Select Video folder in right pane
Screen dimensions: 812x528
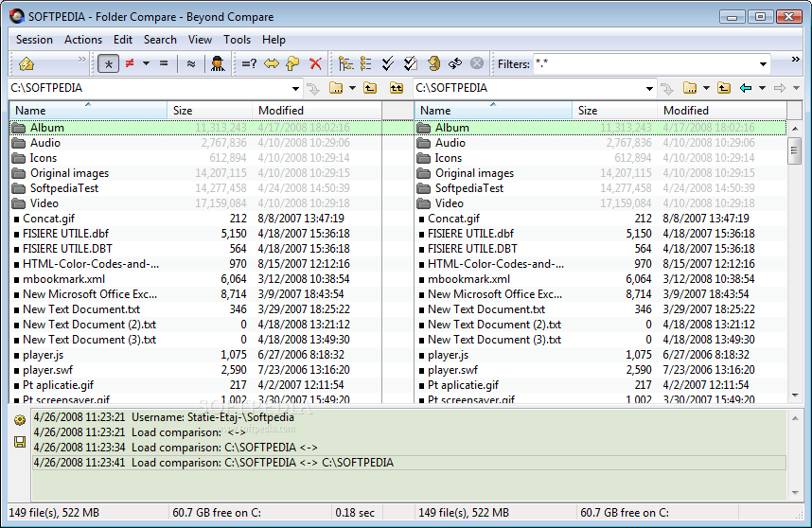click(601, 202)
